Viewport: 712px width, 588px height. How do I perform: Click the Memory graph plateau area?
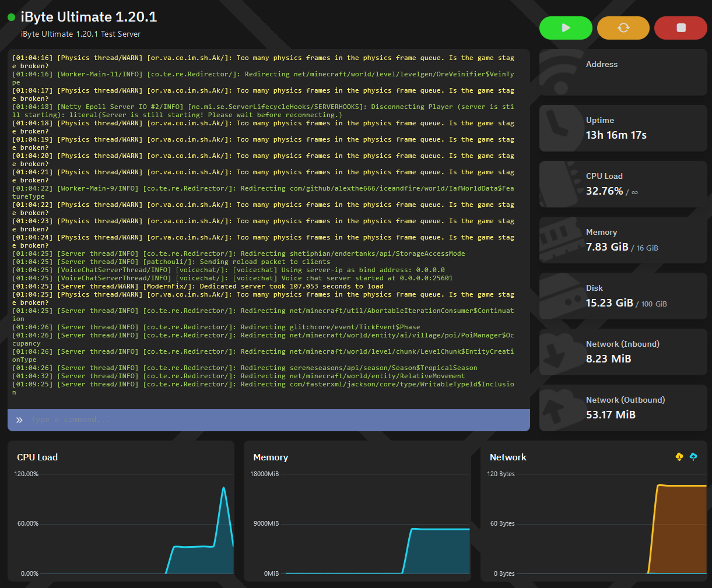(x=440, y=551)
